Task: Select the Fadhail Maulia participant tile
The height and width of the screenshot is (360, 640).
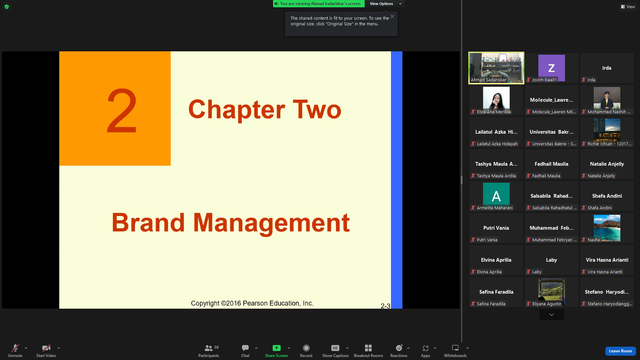Action: point(551,164)
